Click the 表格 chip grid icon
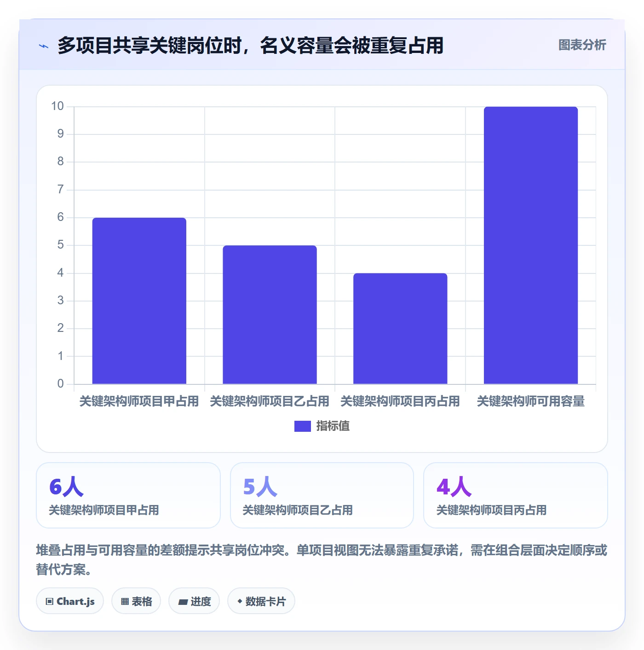The image size is (644, 650). 125,601
